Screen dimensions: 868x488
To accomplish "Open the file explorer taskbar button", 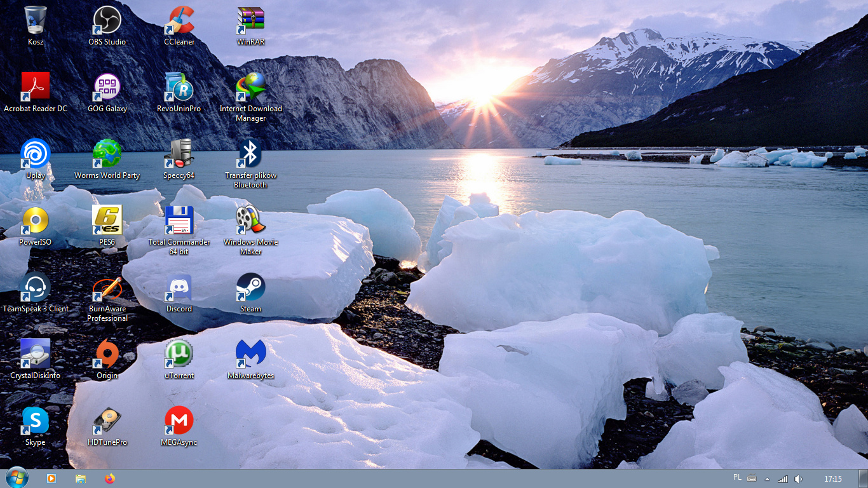I will tap(81, 478).
